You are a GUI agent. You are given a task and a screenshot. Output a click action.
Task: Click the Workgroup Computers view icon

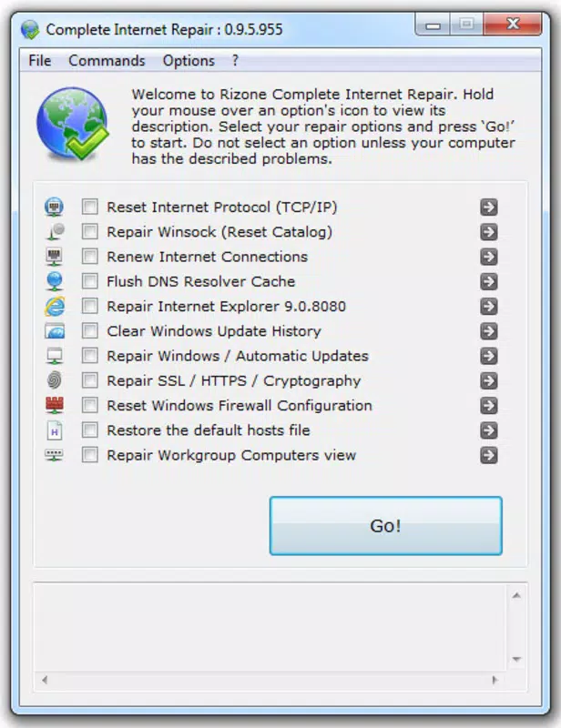(54, 455)
